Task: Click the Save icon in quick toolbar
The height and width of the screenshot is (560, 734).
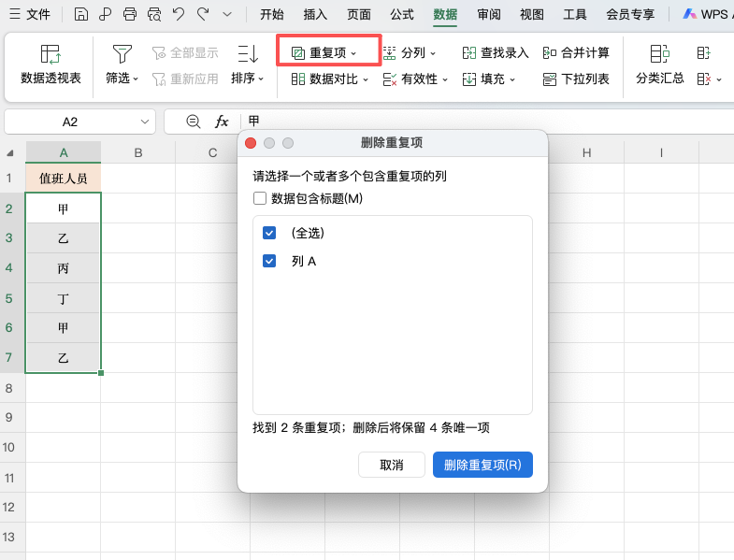Action: pyautogui.click(x=81, y=15)
